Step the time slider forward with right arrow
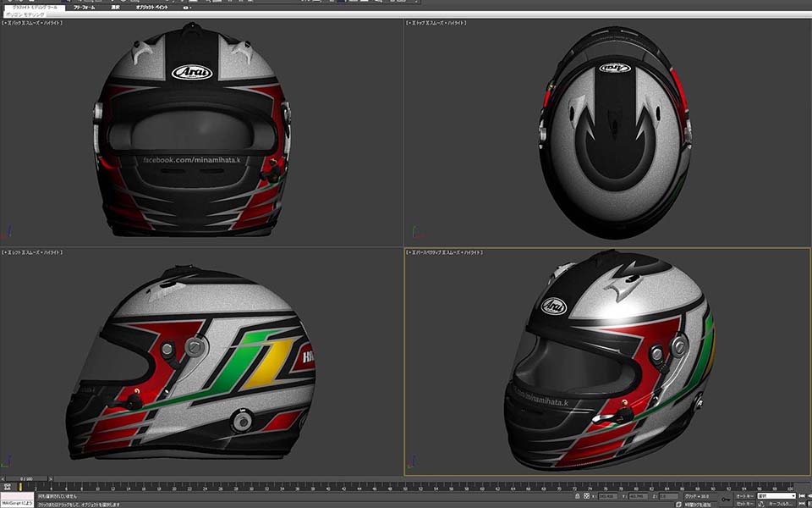This screenshot has width=812, height=508. tap(50, 479)
